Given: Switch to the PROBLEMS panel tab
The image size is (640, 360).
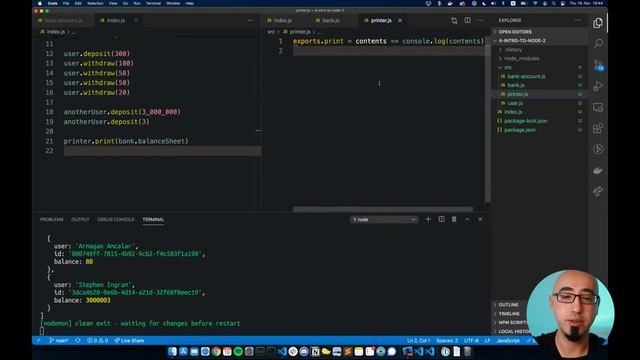Looking at the screenshot, I should tap(51, 220).
